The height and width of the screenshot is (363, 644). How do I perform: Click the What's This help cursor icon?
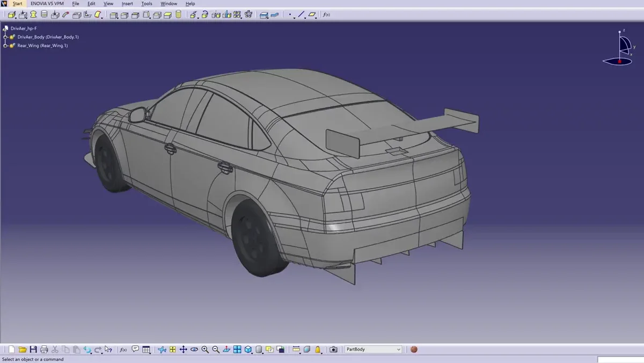108,350
